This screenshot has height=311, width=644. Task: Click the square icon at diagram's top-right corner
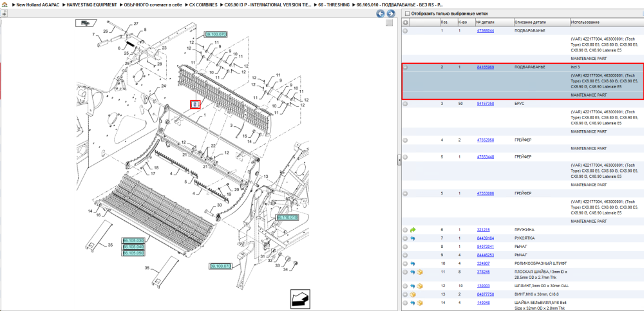pos(390,23)
